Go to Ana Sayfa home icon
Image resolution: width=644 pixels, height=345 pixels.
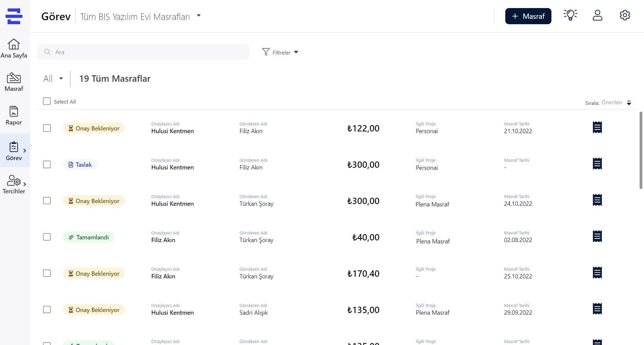click(x=14, y=44)
